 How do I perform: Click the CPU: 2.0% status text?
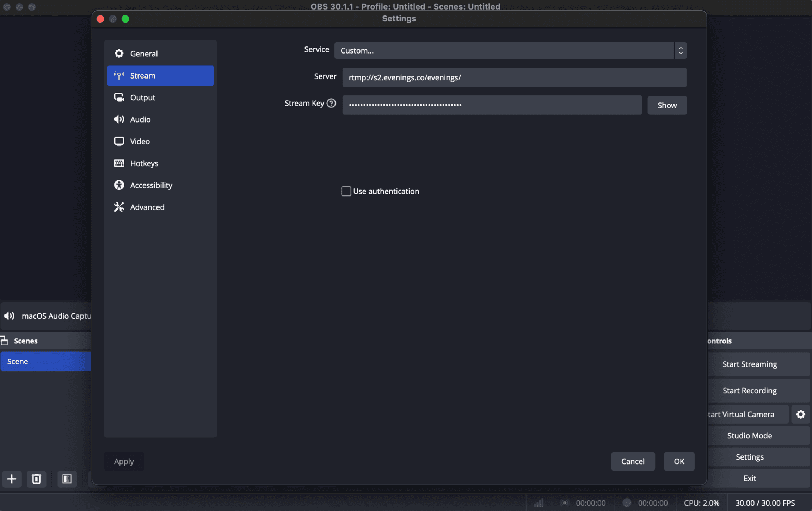coord(701,503)
